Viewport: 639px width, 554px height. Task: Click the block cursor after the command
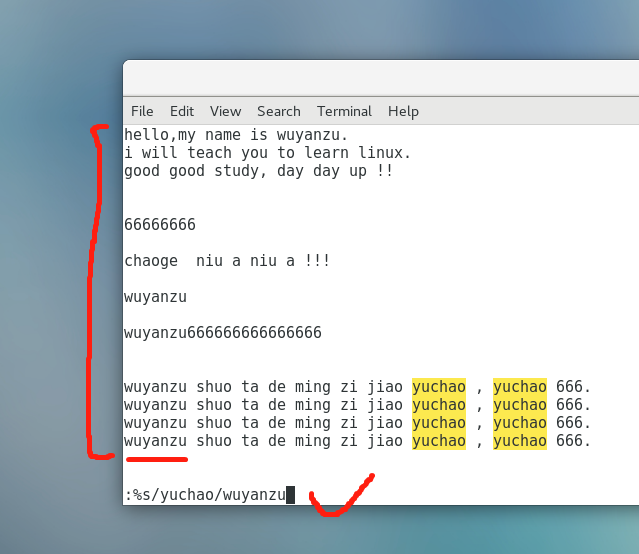(x=290, y=495)
